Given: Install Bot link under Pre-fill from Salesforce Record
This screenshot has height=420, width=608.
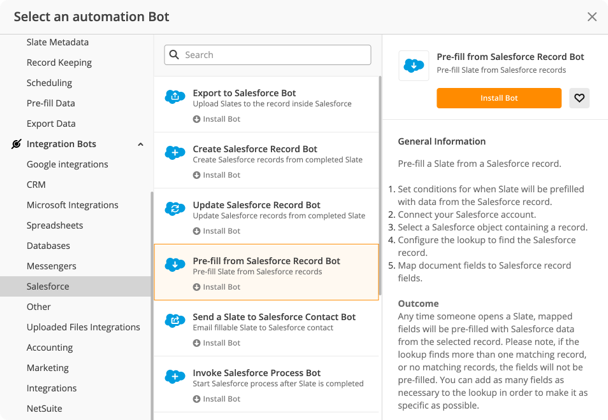Looking at the screenshot, I should [217, 287].
